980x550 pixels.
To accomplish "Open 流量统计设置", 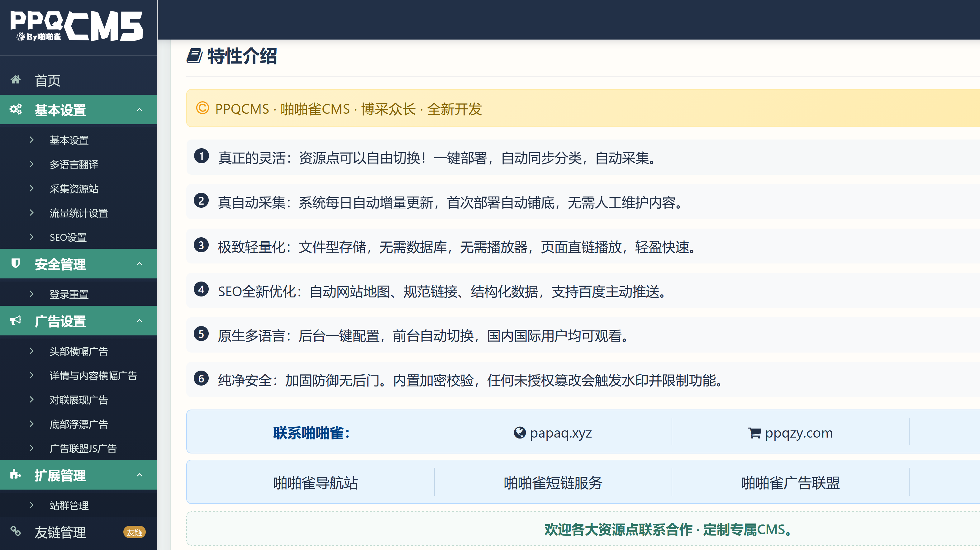I will click(x=78, y=213).
